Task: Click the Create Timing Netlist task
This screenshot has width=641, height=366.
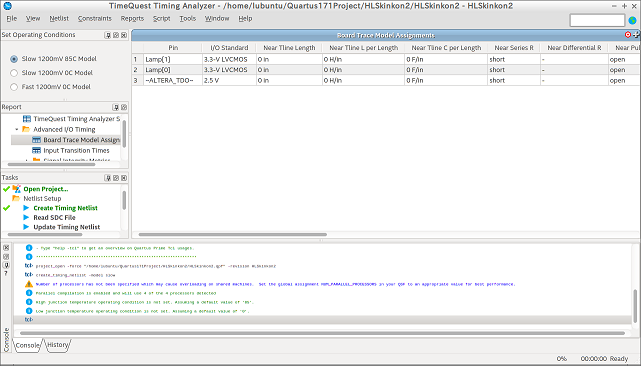Action: click(x=65, y=208)
